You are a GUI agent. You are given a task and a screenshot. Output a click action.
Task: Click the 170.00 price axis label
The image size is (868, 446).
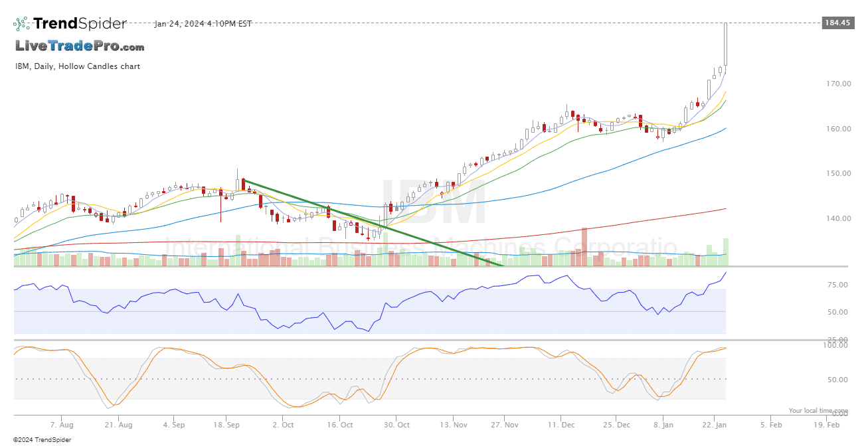838,84
